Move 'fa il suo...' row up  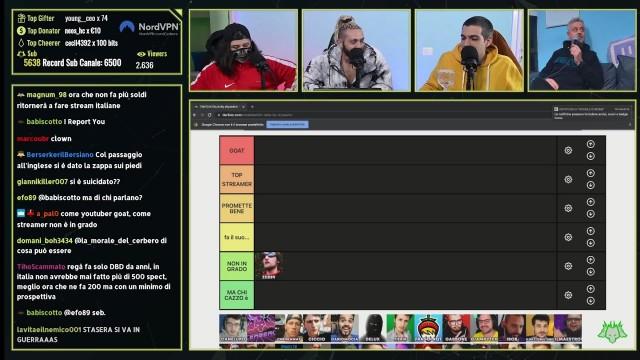pos(591,231)
